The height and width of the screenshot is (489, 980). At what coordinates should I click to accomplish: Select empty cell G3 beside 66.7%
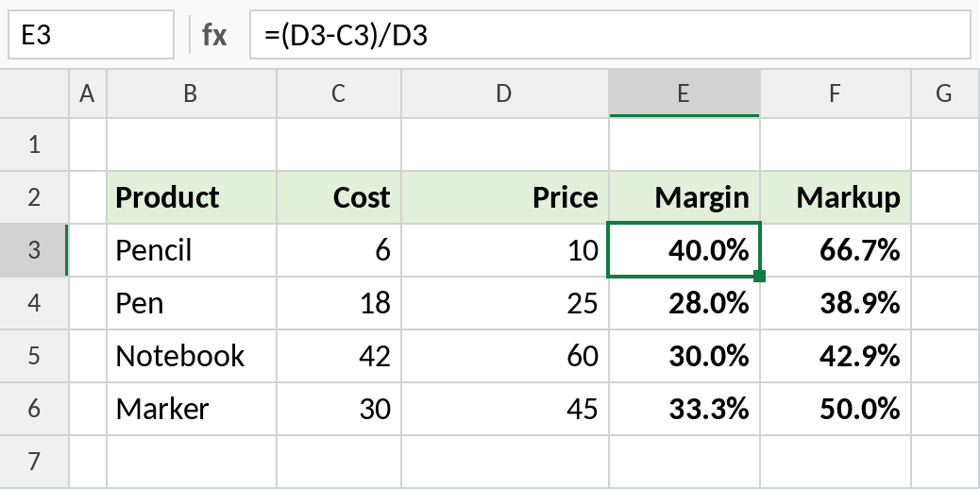(945, 250)
